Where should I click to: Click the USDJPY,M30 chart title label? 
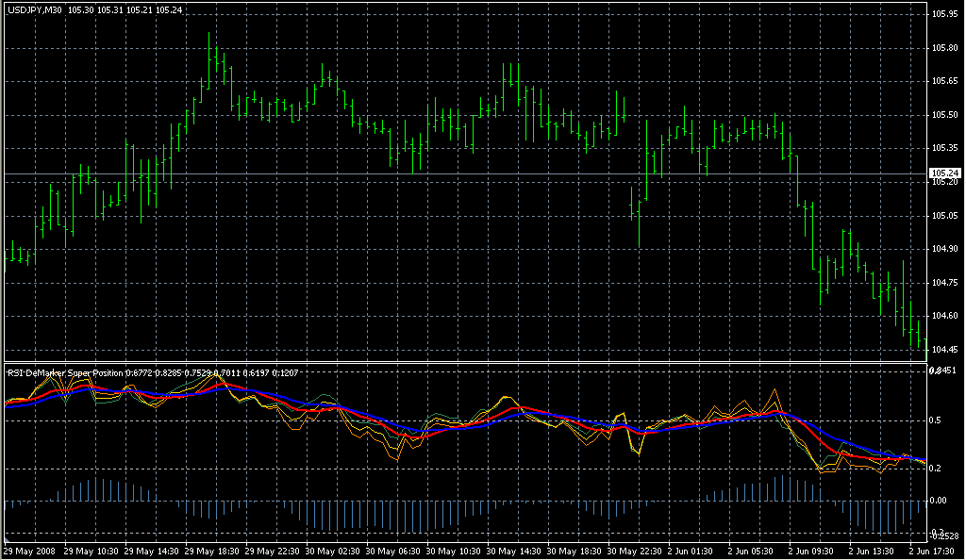pos(34,10)
